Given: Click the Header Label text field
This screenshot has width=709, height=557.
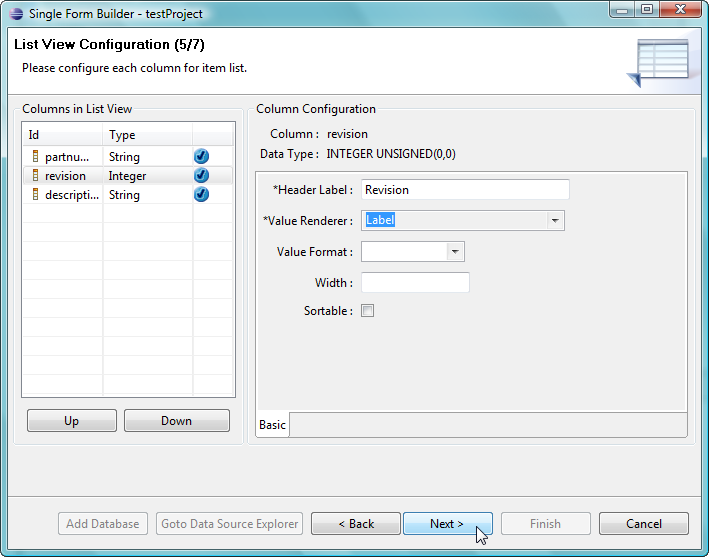Looking at the screenshot, I should click(465, 189).
